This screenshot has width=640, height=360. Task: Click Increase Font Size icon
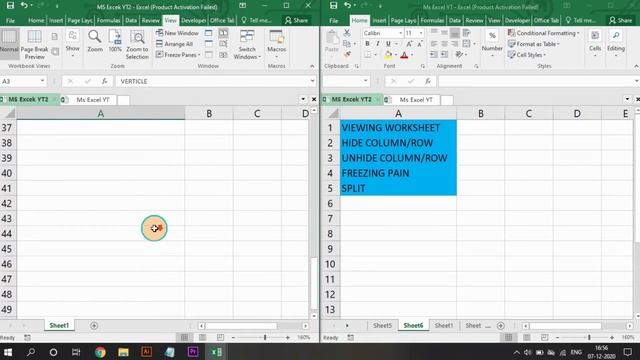click(409, 44)
